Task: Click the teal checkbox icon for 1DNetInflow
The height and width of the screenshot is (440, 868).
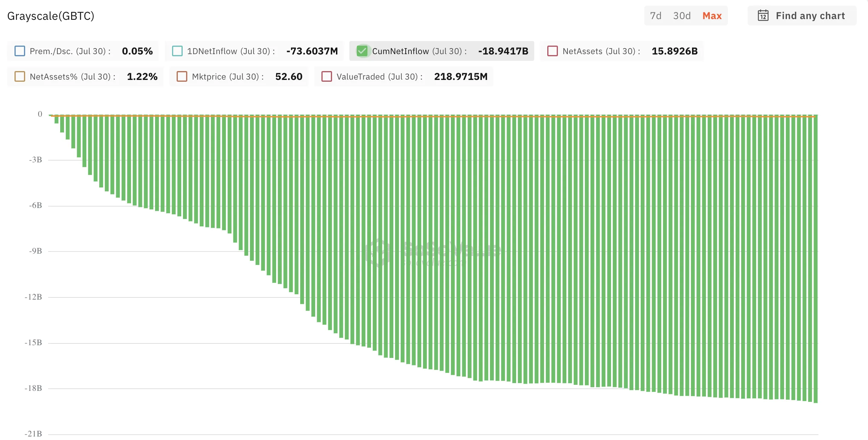Action: (177, 51)
